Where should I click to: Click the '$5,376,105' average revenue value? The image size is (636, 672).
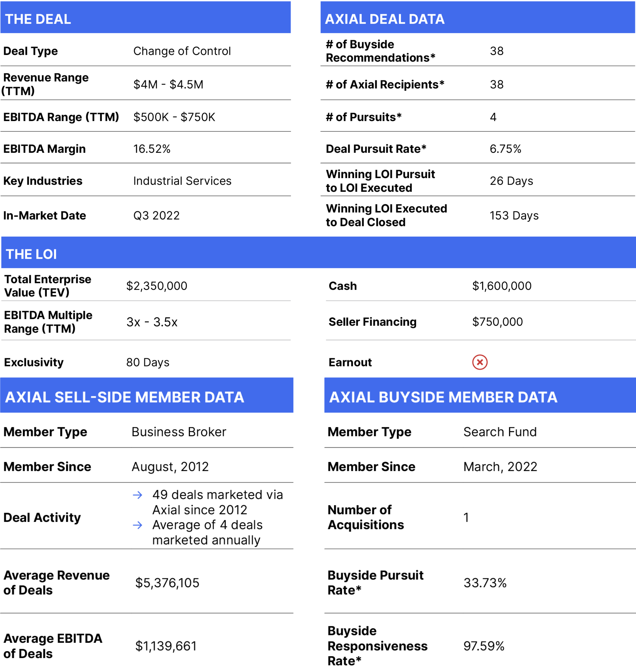[x=167, y=583]
